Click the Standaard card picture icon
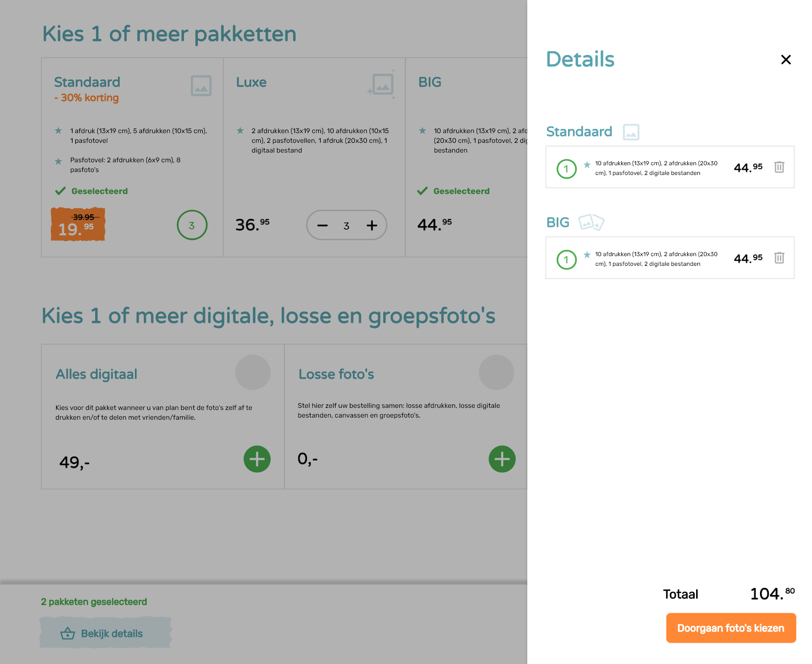Screen dimensions: 812x664 [x=201, y=86]
